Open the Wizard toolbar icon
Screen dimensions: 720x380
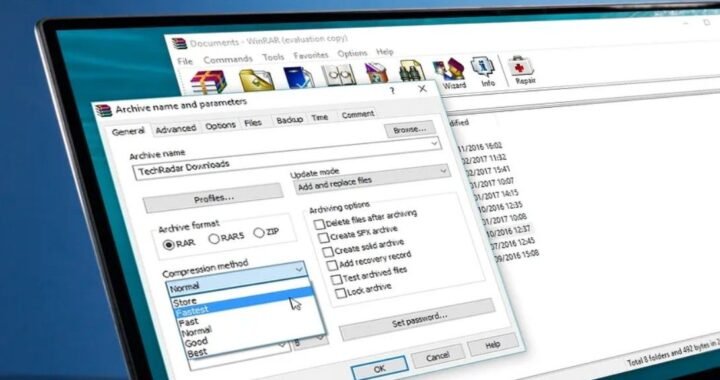coord(450,73)
